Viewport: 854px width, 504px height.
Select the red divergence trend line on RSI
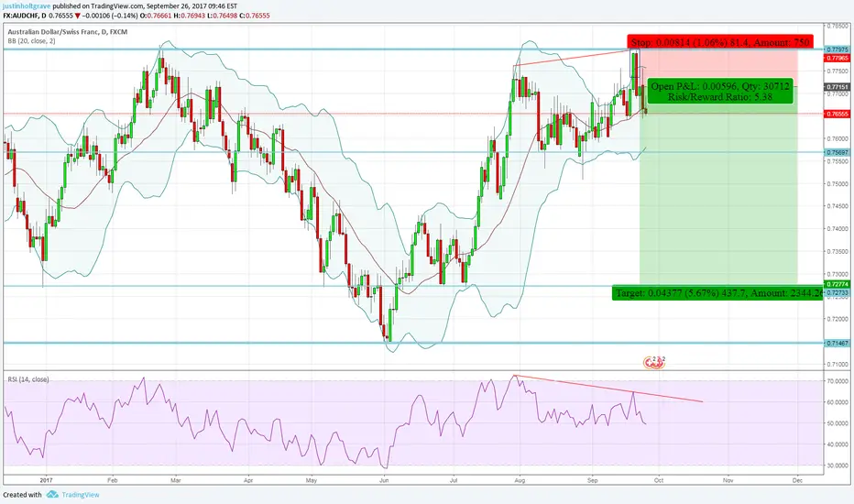[x=608, y=389]
